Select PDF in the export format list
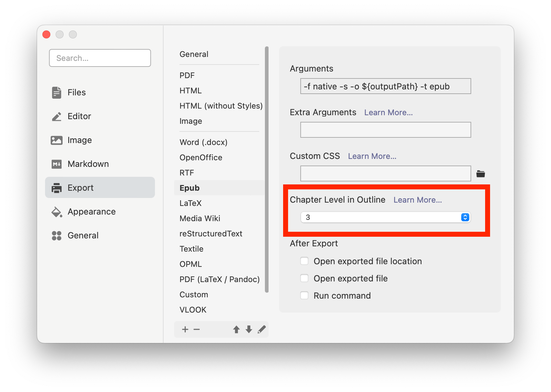This screenshot has height=392, width=551. [x=187, y=75]
